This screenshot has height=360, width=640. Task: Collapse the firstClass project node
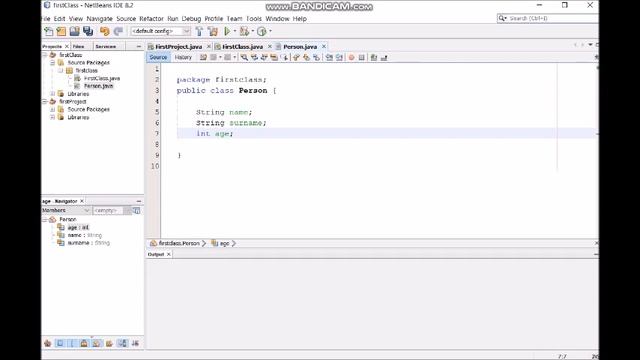[x=44, y=55]
